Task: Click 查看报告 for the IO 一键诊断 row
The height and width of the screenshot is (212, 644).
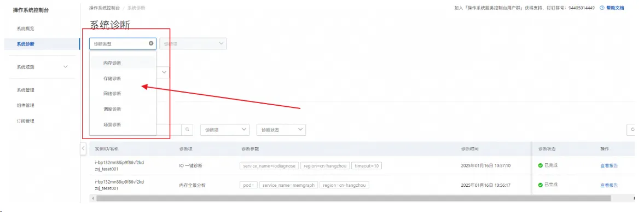Action: [x=609, y=165]
